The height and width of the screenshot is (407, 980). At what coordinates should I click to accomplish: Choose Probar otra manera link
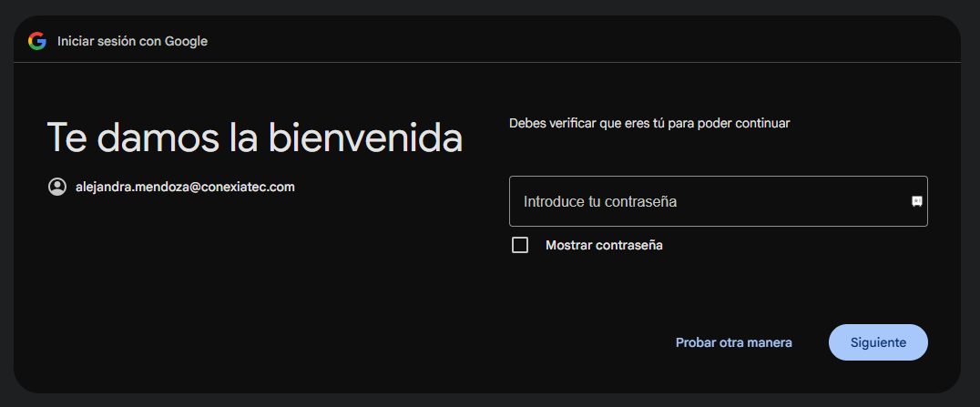pos(734,342)
